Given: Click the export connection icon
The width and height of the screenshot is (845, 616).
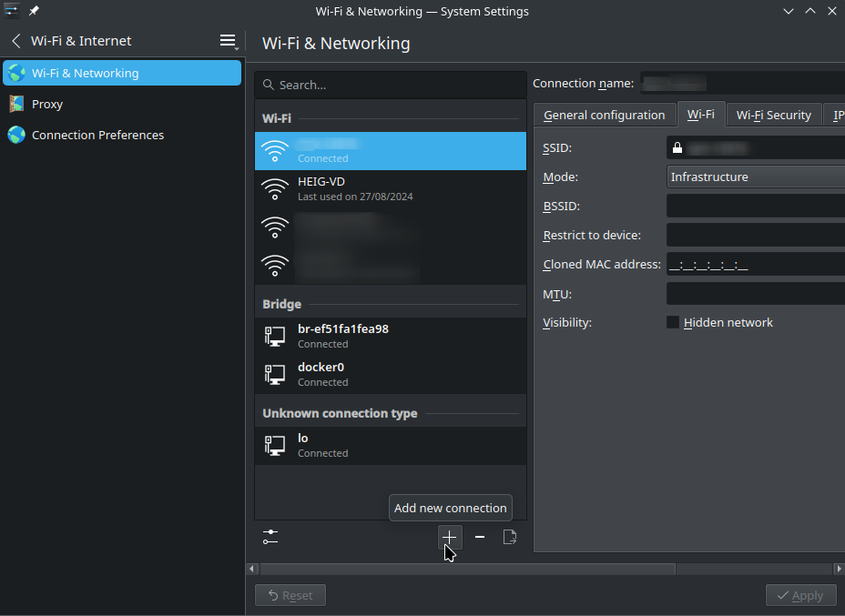Looking at the screenshot, I should [x=510, y=537].
